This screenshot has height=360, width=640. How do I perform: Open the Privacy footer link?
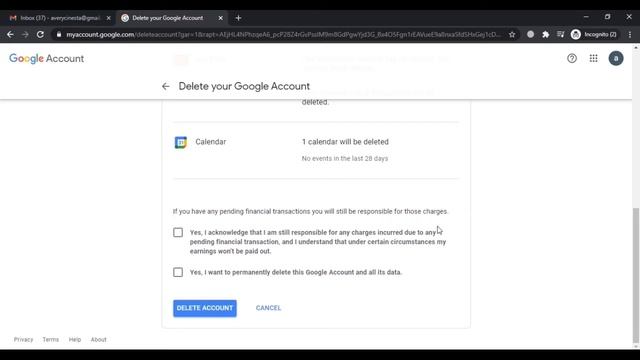[23, 340]
